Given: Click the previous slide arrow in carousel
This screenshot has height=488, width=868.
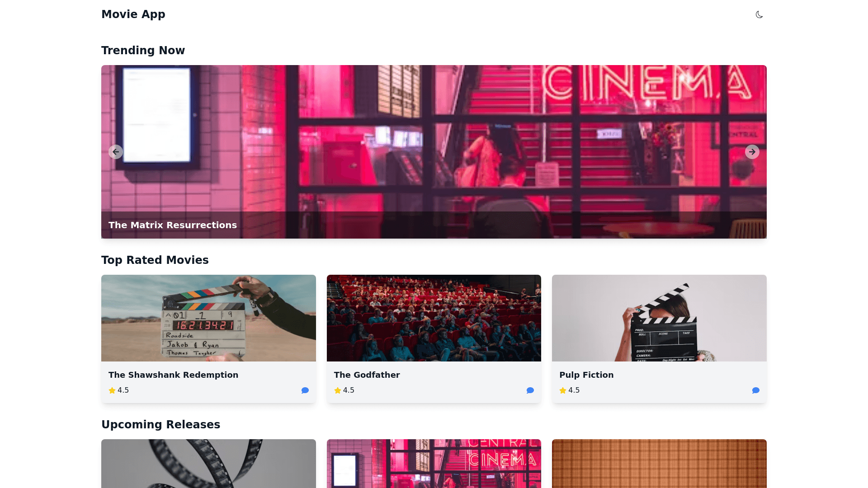Looking at the screenshot, I should click(x=116, y=152).
